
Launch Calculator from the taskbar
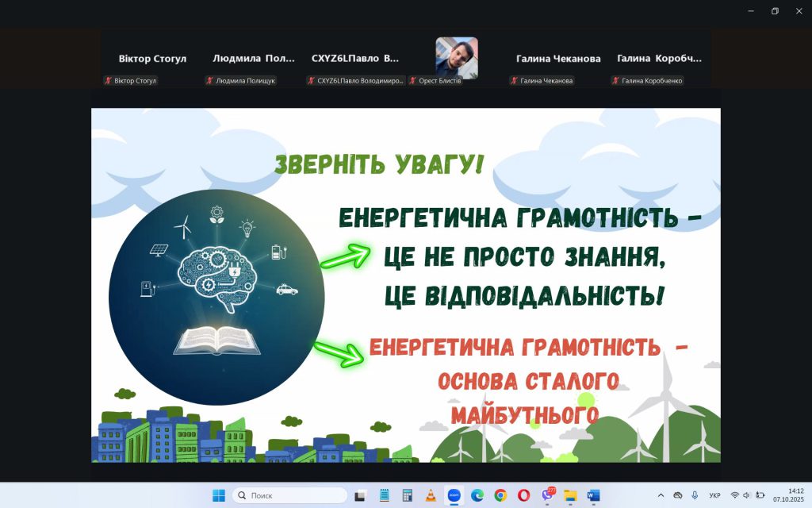[x=408, y=495]
